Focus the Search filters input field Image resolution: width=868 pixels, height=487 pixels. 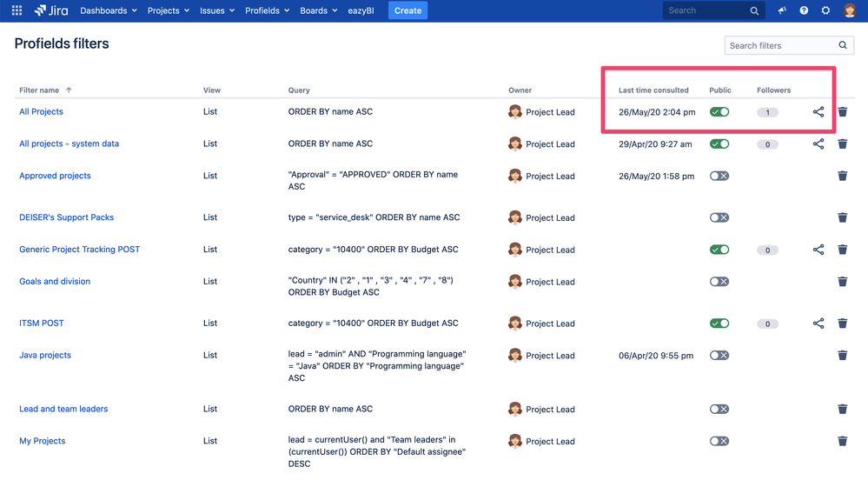(x=789, y=45)
